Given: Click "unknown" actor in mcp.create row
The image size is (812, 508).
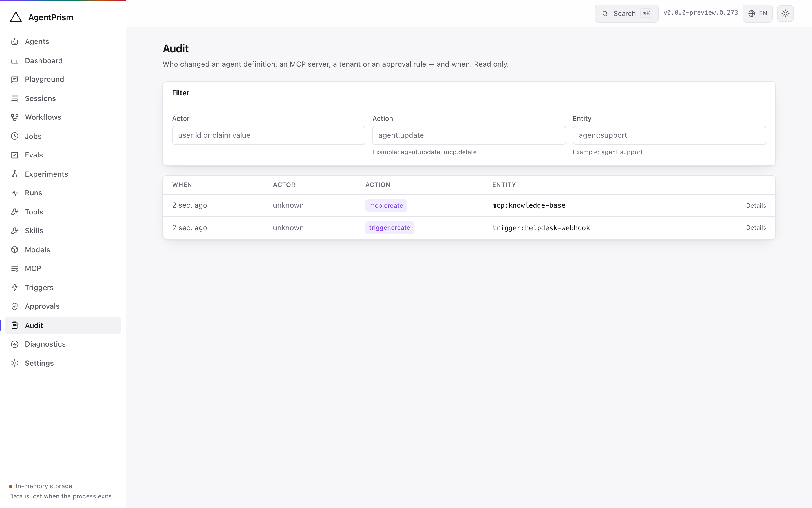Looking at the screenshot, I should pos(288,206).
